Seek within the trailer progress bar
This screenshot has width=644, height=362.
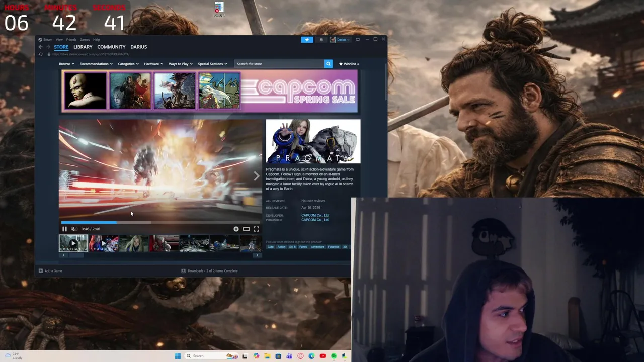[x=160, y=222]
